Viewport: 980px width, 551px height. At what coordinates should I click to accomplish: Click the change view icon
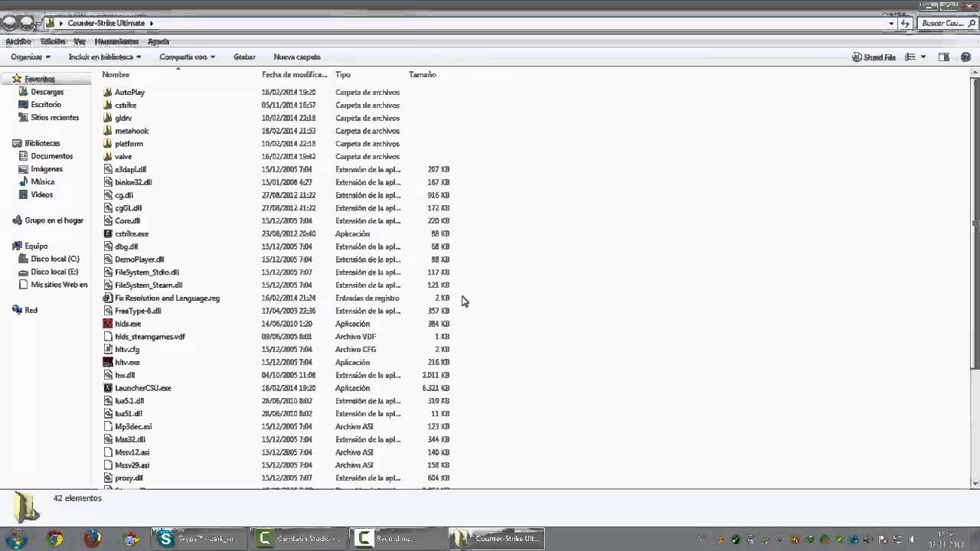[x=910, y=57]
